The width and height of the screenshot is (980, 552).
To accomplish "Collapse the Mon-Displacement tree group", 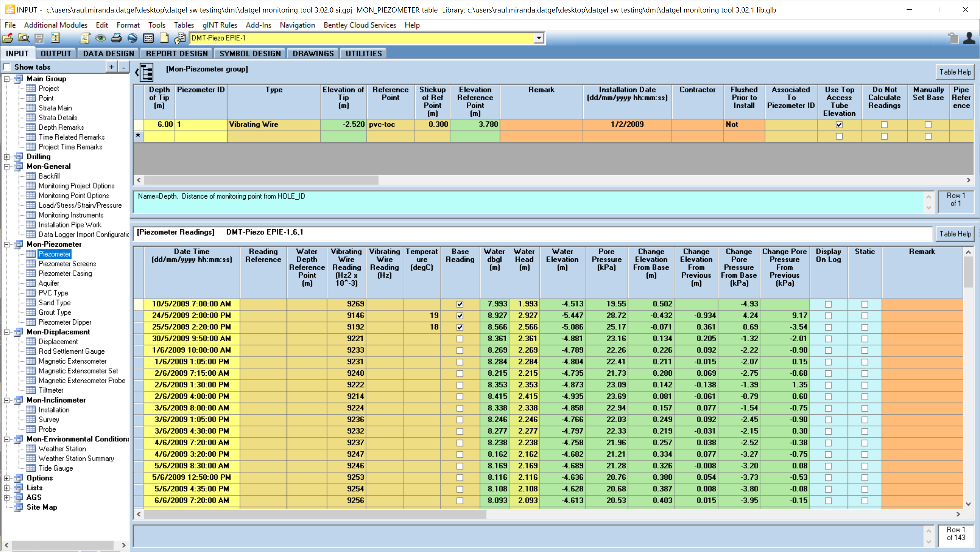I will click(x=7, y=332).
